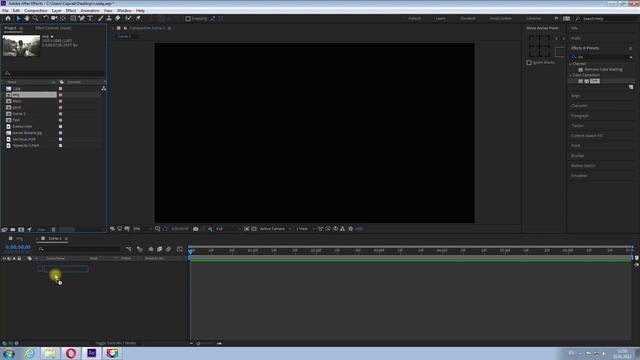Open the Edit menu
Viewport: 640px width, 360px height.
[x=16, y=11]
